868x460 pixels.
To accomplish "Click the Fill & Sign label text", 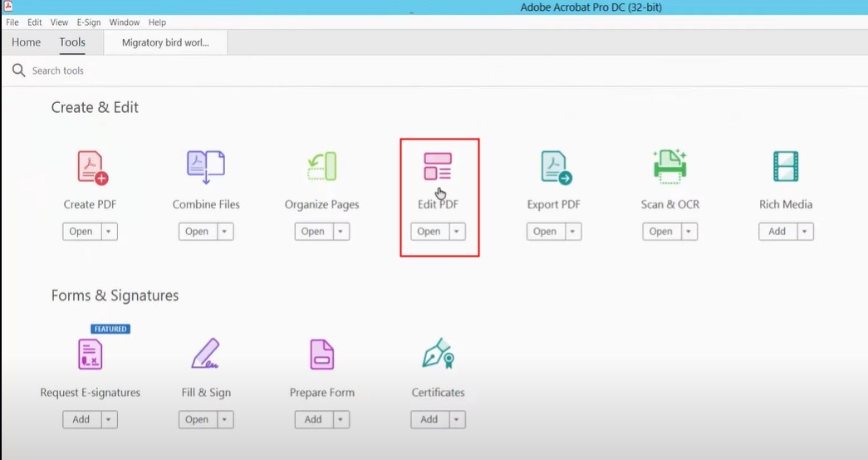I will coord(206,393).
